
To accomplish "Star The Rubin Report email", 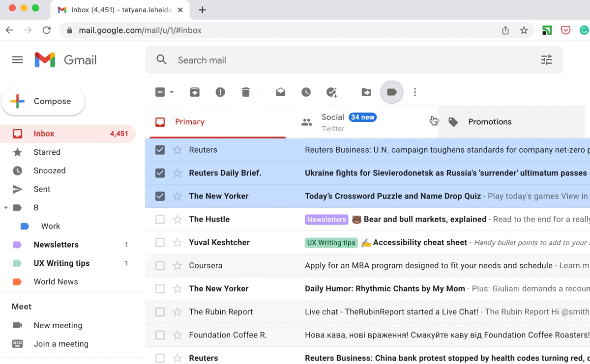I will point(177,311).
